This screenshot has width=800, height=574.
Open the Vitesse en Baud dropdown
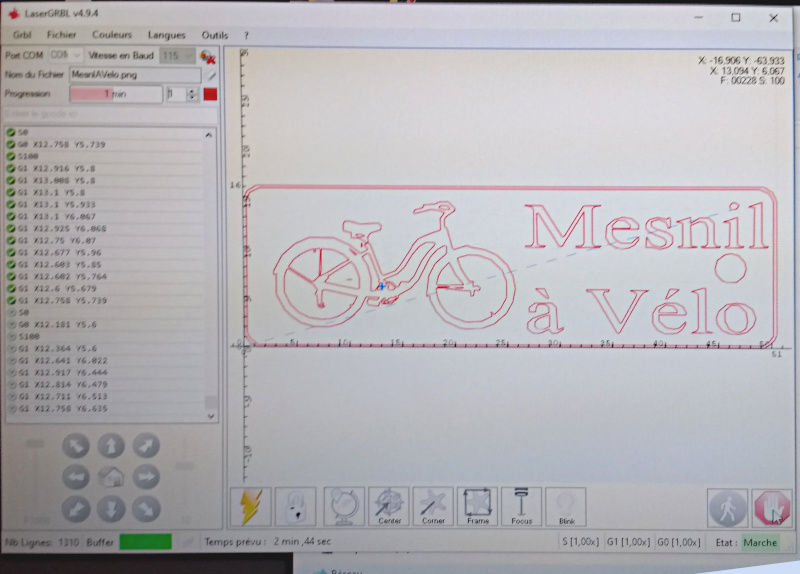tap(178, 55)
